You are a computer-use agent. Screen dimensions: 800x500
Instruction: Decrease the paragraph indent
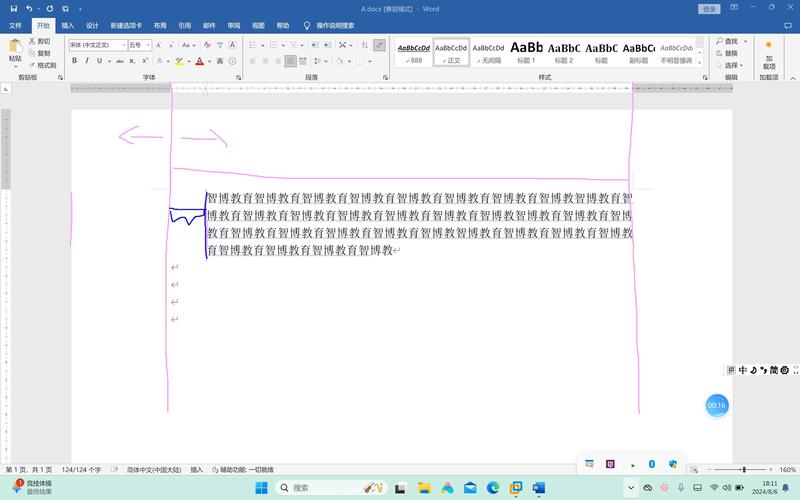tap(315, 45)
